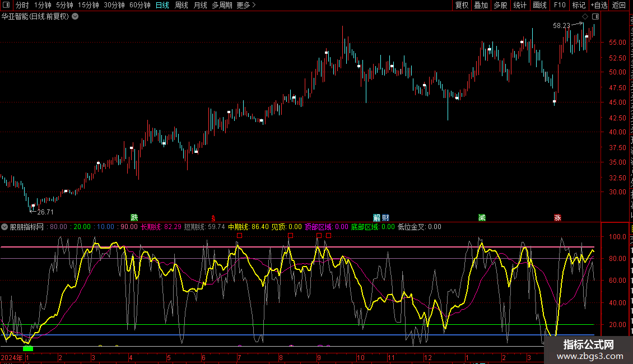This screenshot has height=364, width=633.
Task: Click the 2024年 label on the time axis
Action: 12,357
